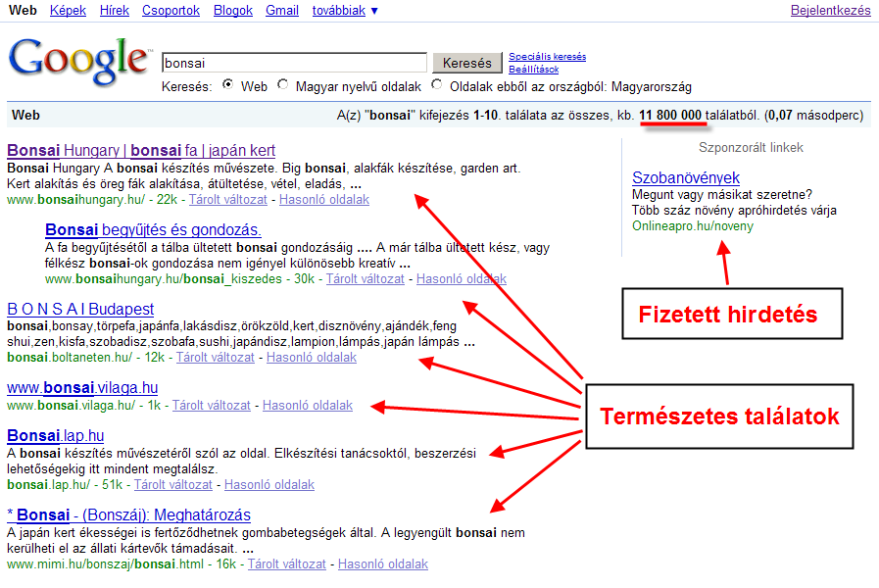This screenshot has height=588, width=879.
Task: Open Hasonló oldalak for bonsai_kiszedes result
Action: 462,278
